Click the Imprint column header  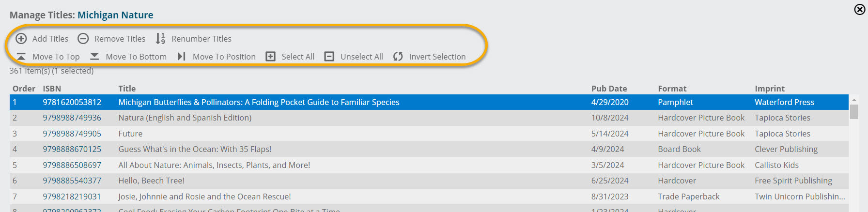770,89
